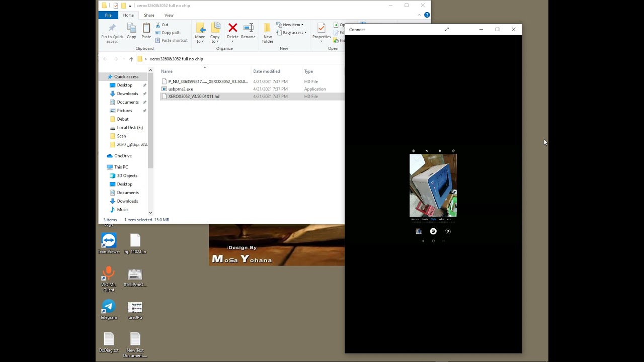This screenshot has width=644, height=362.
Task: Sort files by the Name column
Action: [205, 71]
